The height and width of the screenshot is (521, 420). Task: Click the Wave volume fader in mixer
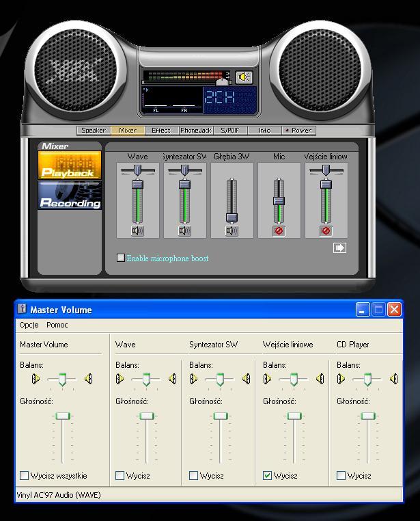coord(137,185)
